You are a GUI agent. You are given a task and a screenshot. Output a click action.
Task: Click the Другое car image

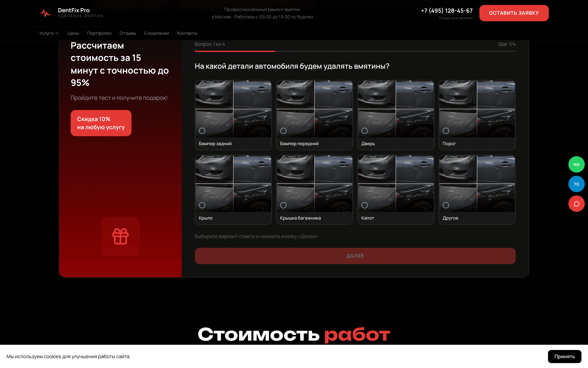[x=477, y=184]
